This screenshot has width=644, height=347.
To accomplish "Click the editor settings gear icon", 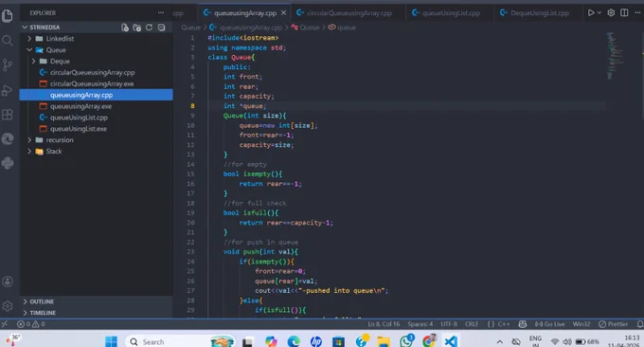I will click(x=611, y=12).
